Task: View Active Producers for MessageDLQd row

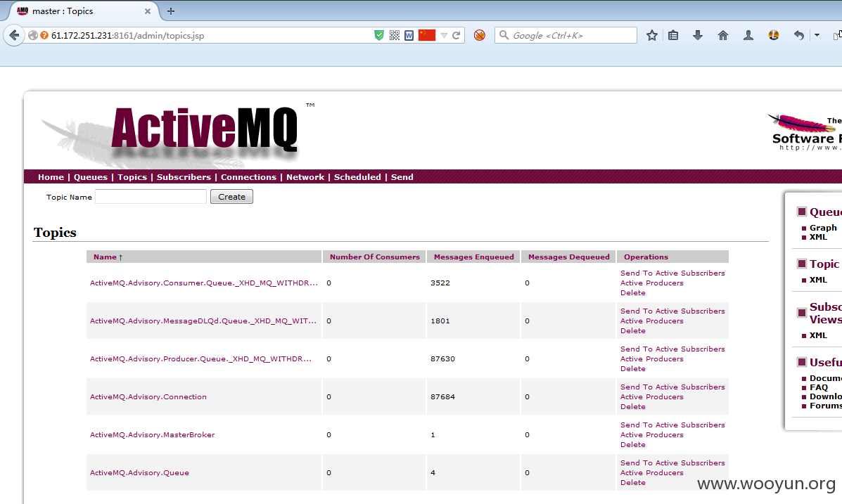Action: 652,321
